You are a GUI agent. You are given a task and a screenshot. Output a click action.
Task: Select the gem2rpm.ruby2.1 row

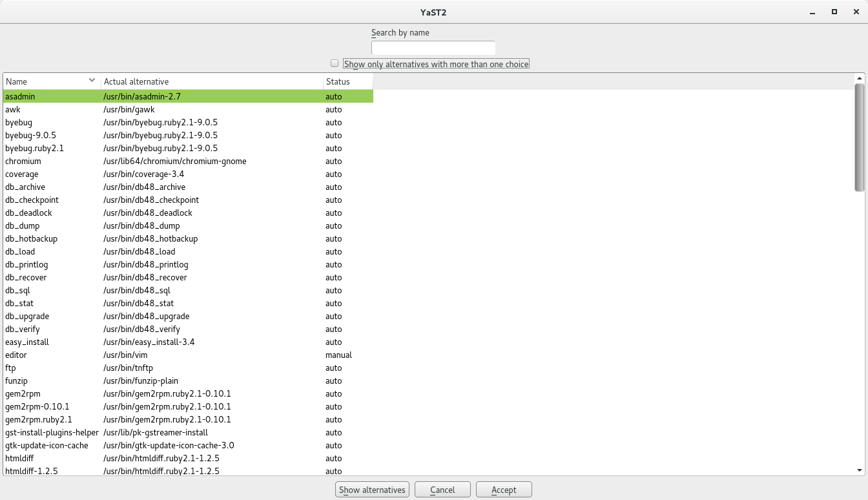click(188, 419)
